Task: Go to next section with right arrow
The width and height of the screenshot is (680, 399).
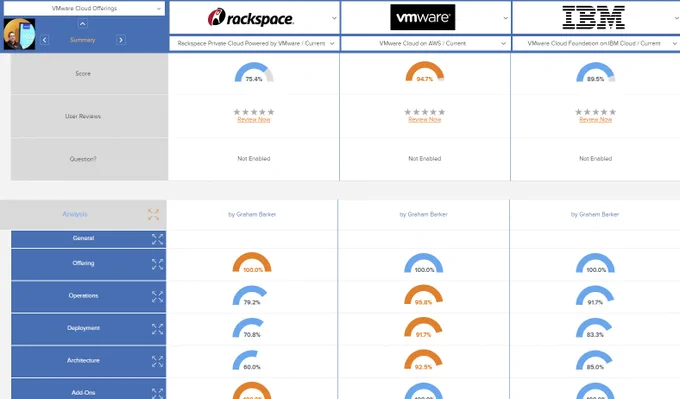Action: (x=121, y=40)
